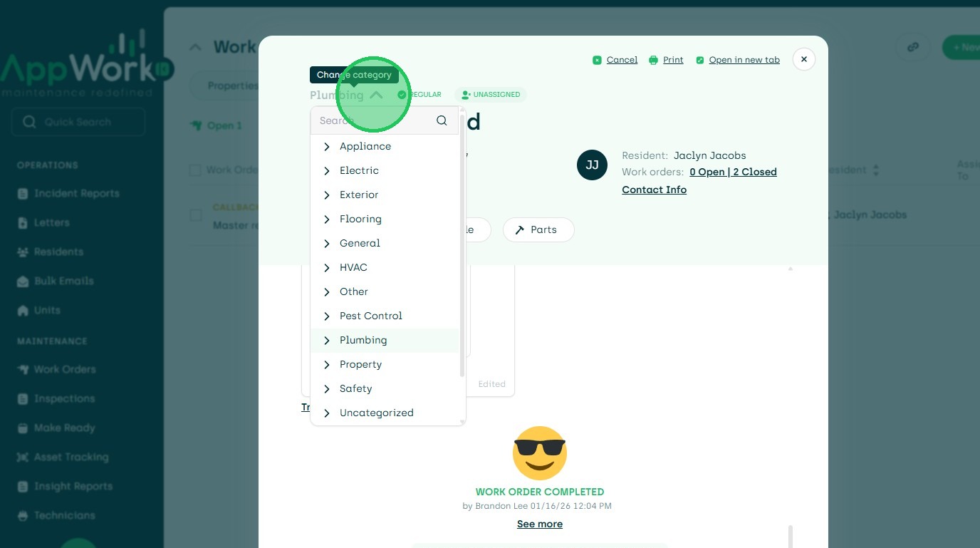Image resolution: width=980 pixels, height=548 pixels.
Task: Click the magnifier icon in the category search
Action: (x=442, y=120)
